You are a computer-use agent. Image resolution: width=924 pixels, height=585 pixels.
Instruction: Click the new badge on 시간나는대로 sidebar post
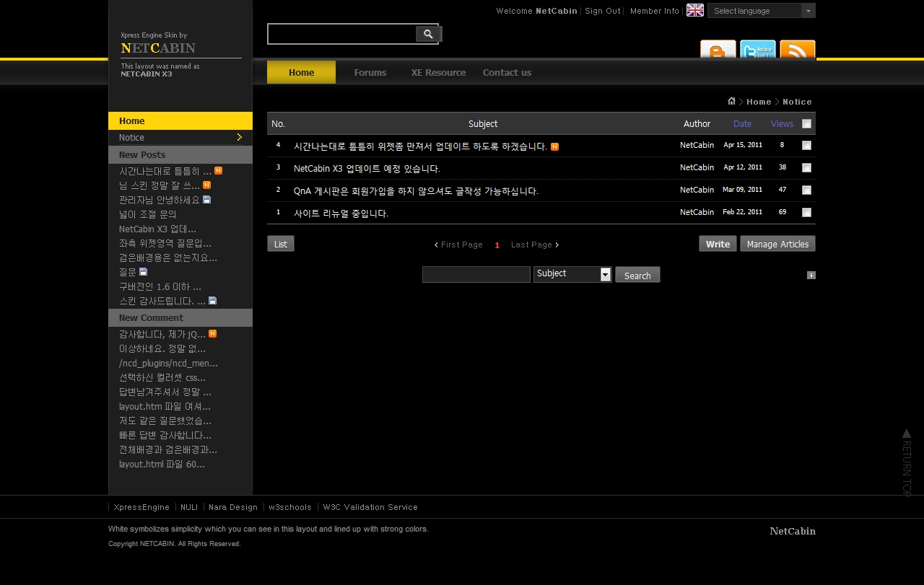(x=218, y=171)
